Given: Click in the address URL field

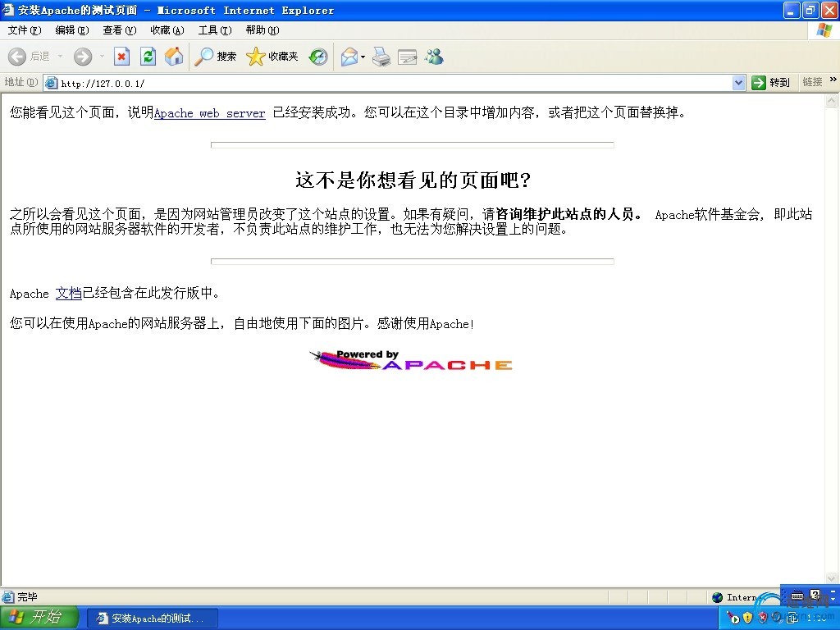Looking at the screenshot, I should [x=395, y=83].
